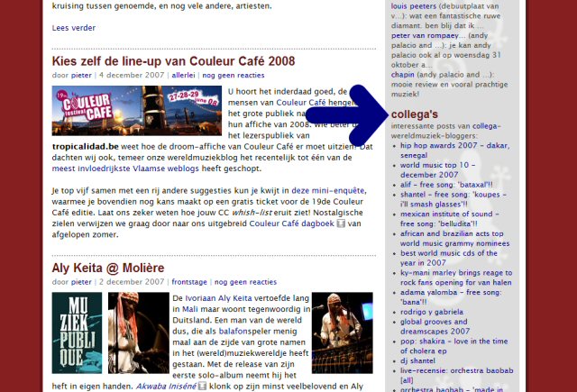Screen dimensions: 577x392
Task: Open 'african and brazilian acts top world music grammy nominees'
Action: pyautogui.click(x=454, y=239)
